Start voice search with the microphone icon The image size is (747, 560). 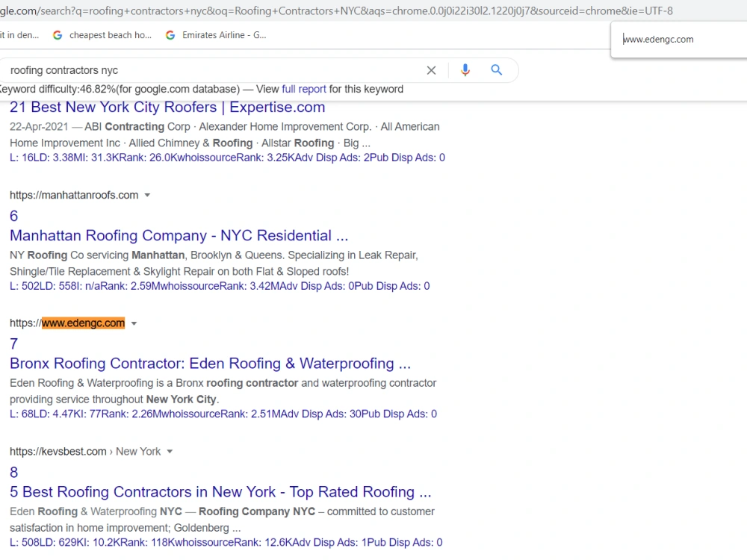coord(465,70)
